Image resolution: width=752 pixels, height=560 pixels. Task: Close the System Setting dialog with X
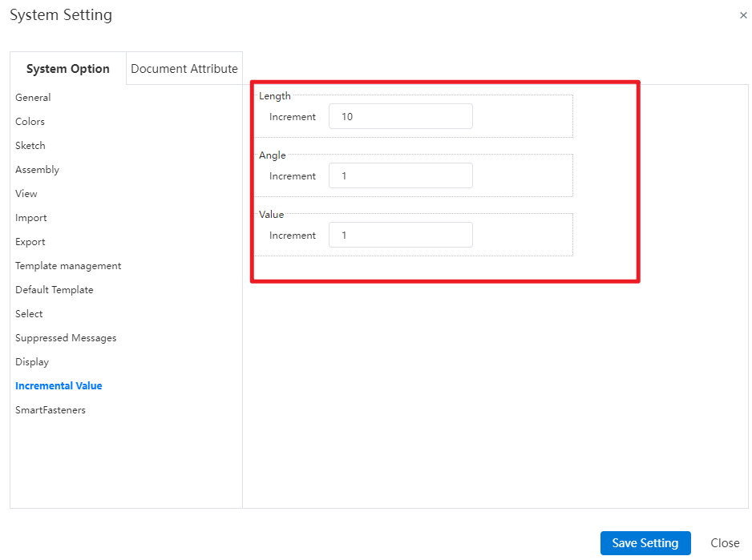click(743, 15)
